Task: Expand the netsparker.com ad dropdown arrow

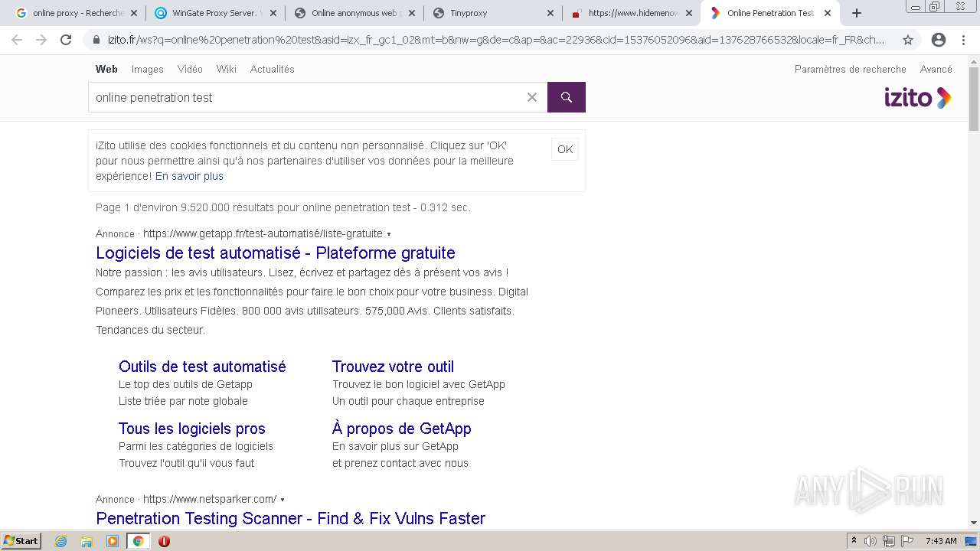Action: tap(283, 500)
